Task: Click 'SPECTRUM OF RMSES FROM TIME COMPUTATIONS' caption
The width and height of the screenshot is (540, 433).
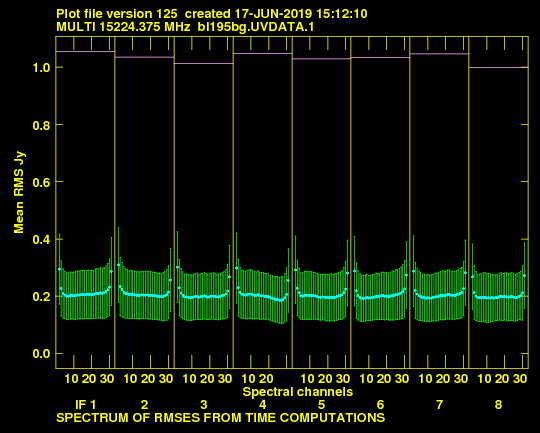Action: pyautogui.click(x=220, y=417)
